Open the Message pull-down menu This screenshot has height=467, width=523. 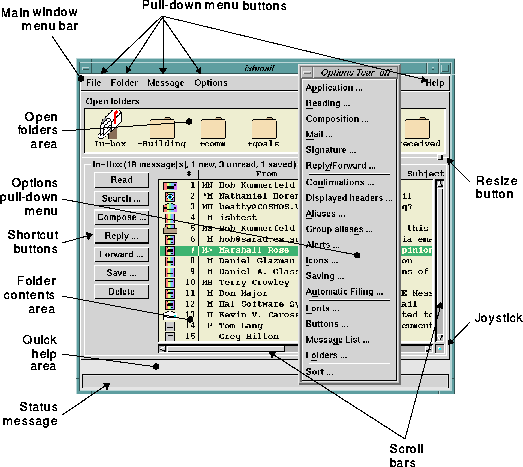click(165, 83)
